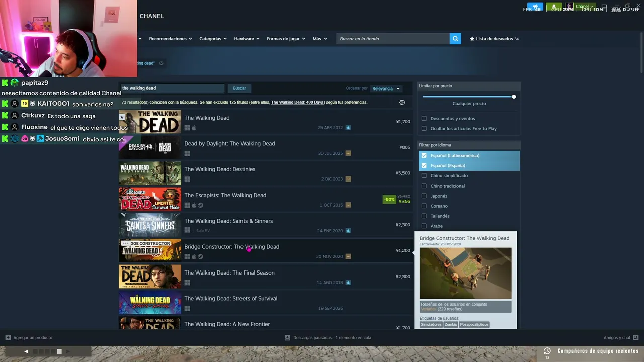Expand the Hardware menu
The width and height of the screenshot is (644, 362).
pos(247,39)
